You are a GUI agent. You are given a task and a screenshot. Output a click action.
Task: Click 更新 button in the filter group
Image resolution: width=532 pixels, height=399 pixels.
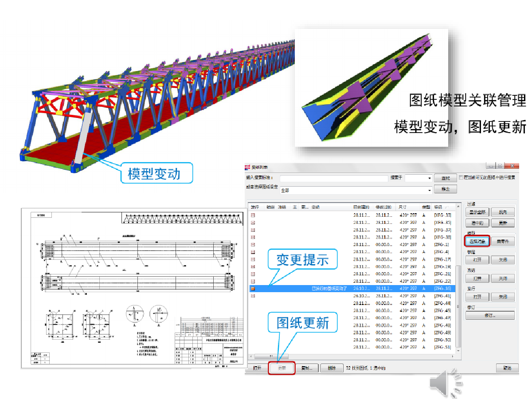tap(503, 223)
